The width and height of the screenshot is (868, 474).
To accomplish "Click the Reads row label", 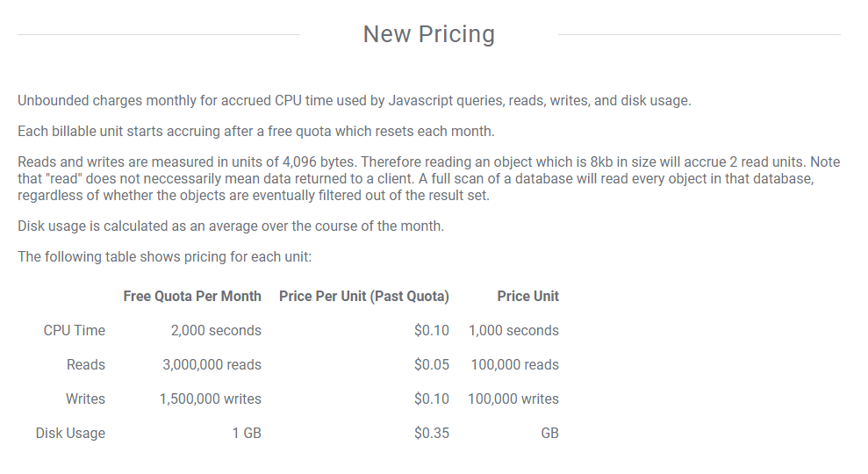I will point(86,365).
